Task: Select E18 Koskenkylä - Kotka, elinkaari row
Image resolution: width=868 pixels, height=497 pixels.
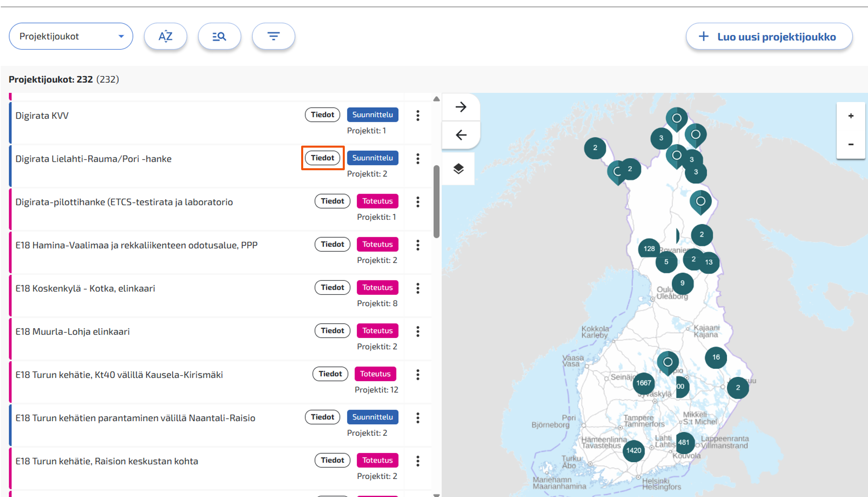Action: tap(220, 295)
